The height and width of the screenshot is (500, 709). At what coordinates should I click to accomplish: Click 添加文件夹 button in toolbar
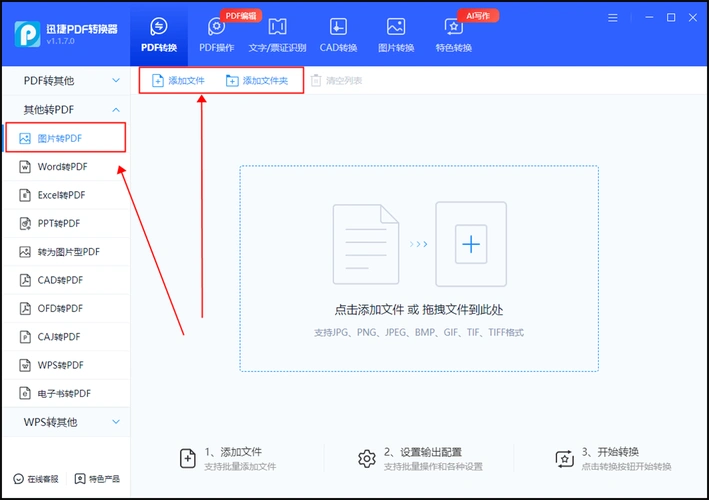(x=257, y=80)
